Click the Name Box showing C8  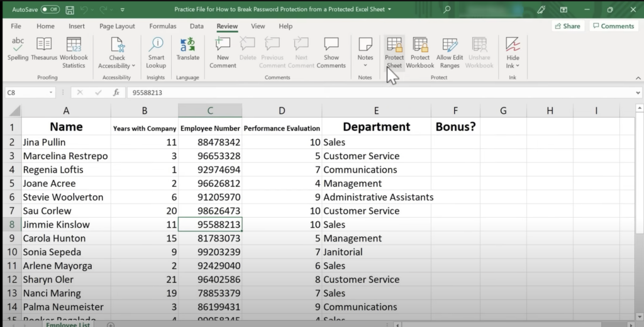(27, 92)
